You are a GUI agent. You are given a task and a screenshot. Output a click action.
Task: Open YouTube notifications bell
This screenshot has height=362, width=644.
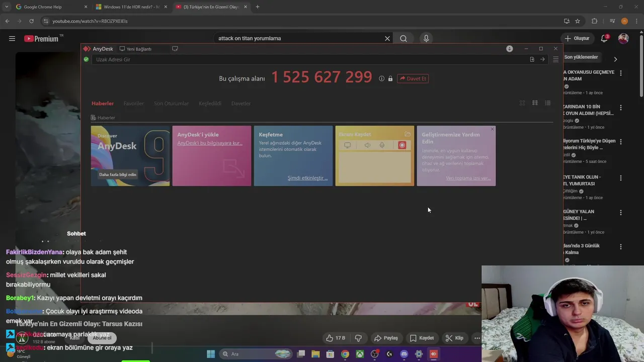coord(604,38)
